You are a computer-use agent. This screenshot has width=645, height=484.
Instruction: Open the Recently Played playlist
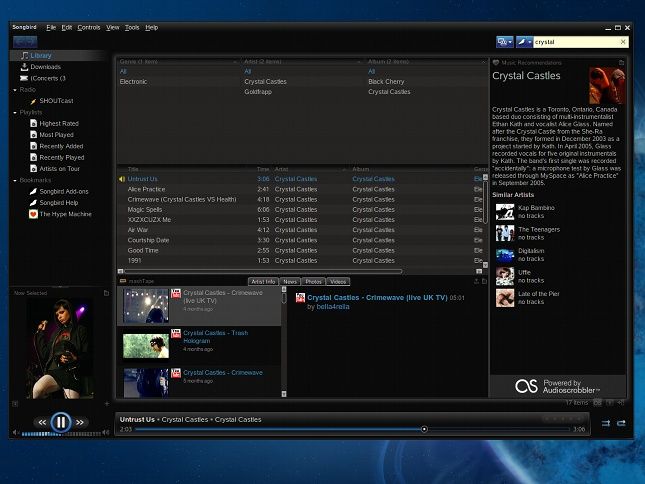62,157
